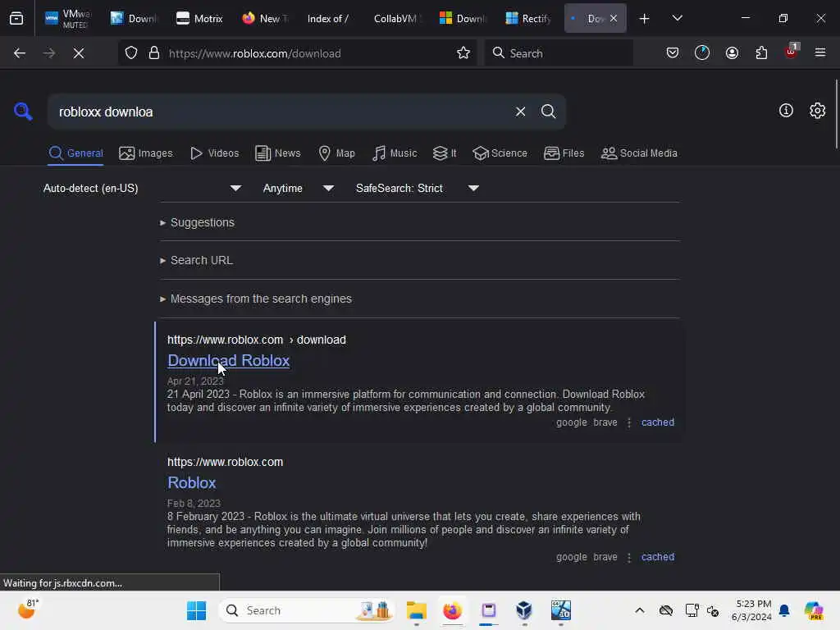Viewport: 840px width, 630px height.
Task: Open File Explorer from taskbar
Action: click(x=416, y=610)
